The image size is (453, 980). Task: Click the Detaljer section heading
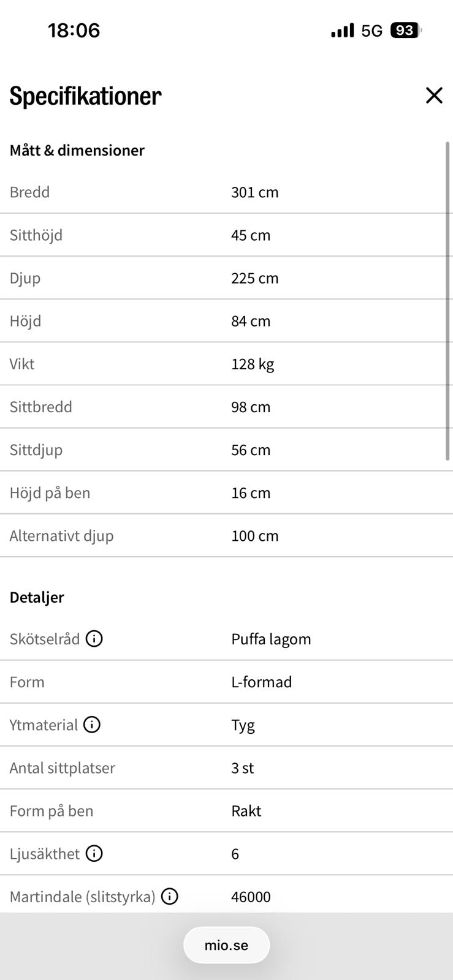pyautogui.click(x=37, y=597)
